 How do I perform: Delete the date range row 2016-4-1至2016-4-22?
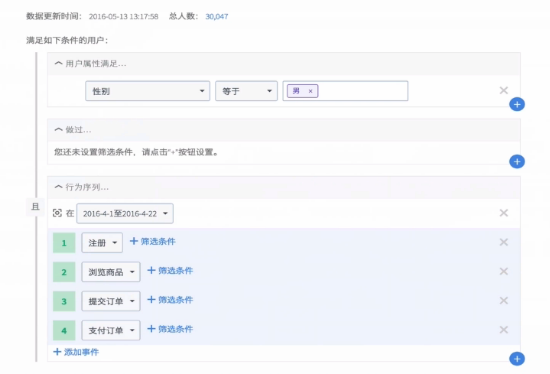click(x=504, y=213)
